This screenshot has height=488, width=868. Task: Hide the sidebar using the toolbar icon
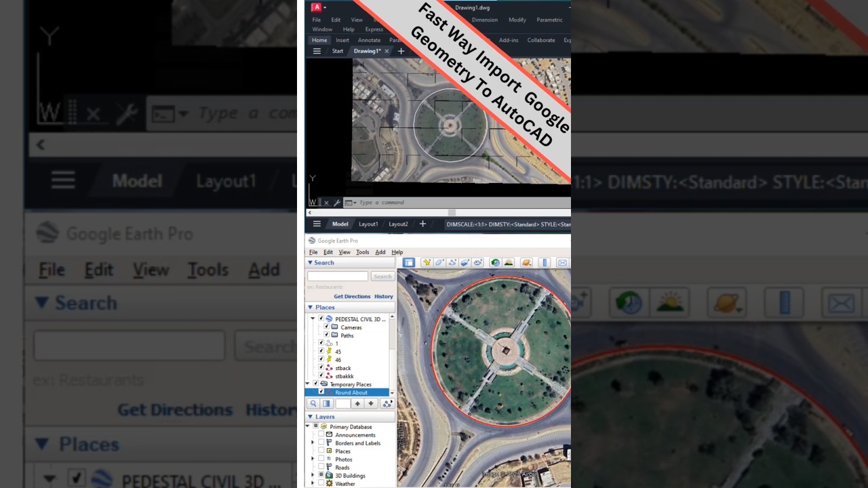(408, 262)
